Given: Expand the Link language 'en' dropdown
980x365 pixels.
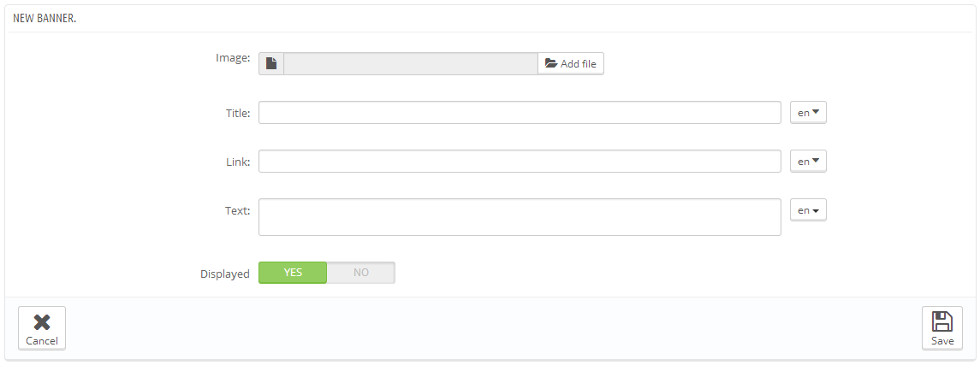Looking at the screenshot, I should coord(808,161).
